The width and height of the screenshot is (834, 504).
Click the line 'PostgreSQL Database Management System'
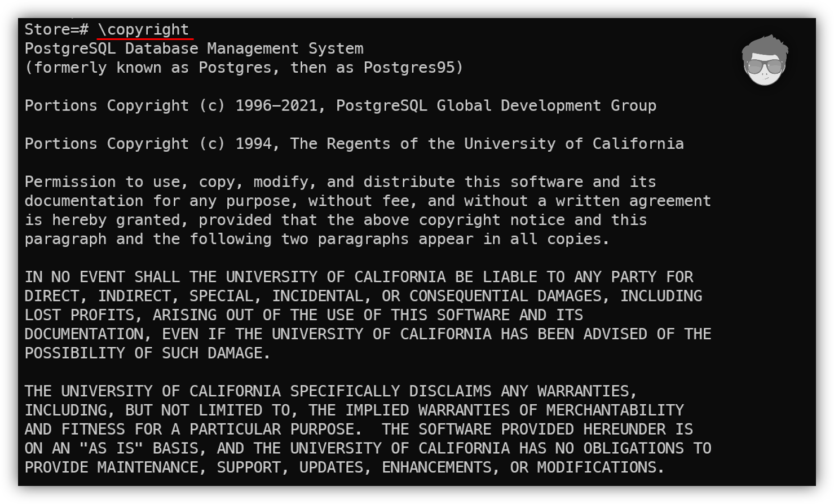point(194,49)
